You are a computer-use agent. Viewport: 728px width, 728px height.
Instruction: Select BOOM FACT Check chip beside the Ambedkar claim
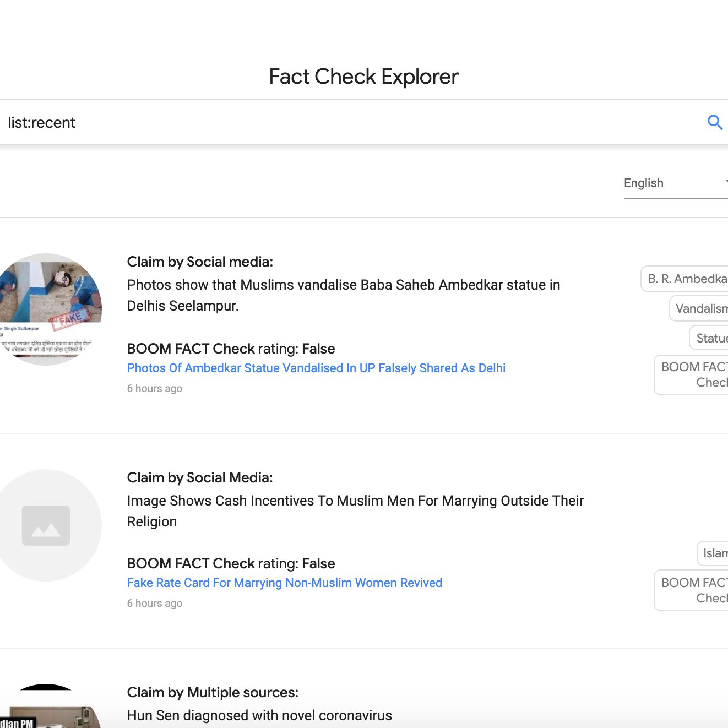click(691, 374)
